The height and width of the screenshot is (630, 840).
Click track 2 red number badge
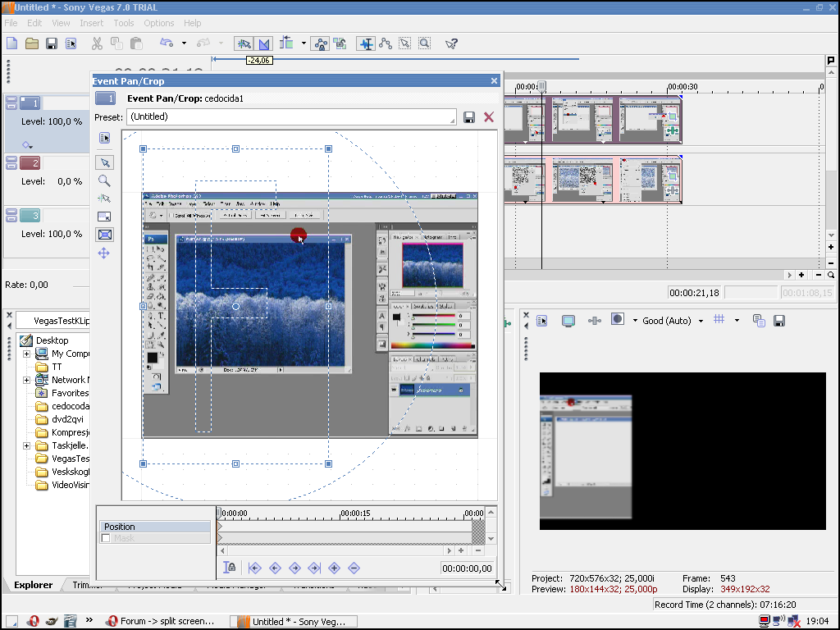[x=30, y=163]
